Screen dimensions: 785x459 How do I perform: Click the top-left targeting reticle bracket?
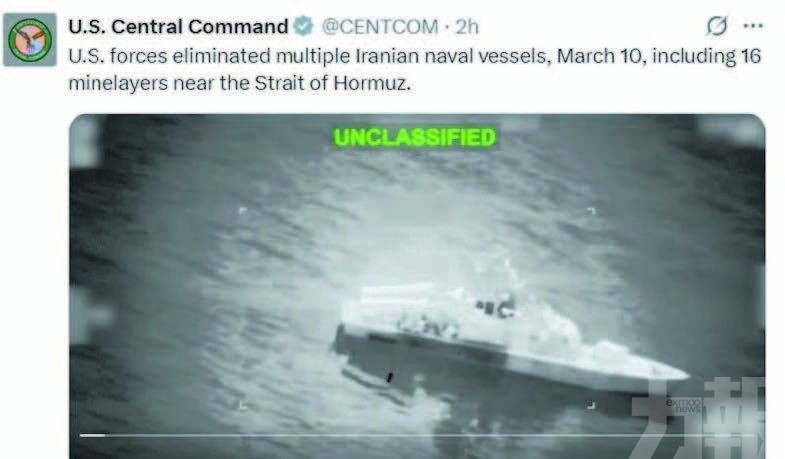coord(243,211)
